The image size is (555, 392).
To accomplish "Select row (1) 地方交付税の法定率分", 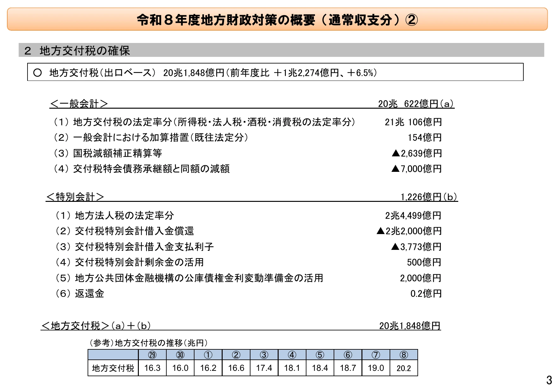I will 204,122.
